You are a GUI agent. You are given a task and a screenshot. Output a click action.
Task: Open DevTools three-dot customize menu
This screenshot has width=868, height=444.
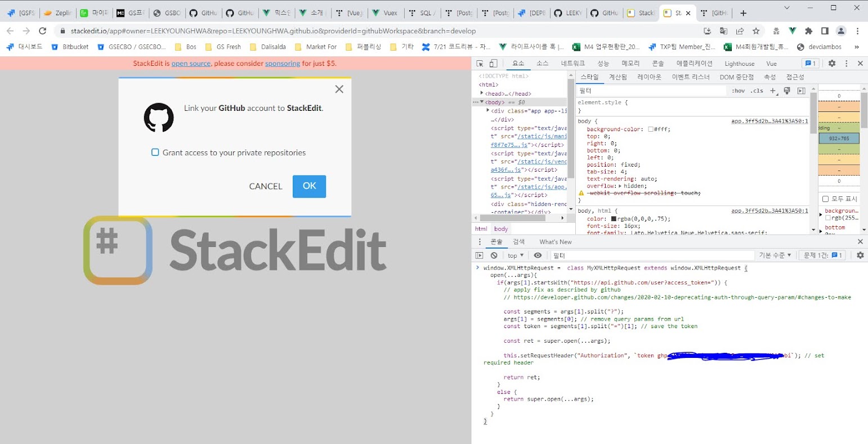click(847, 64)
